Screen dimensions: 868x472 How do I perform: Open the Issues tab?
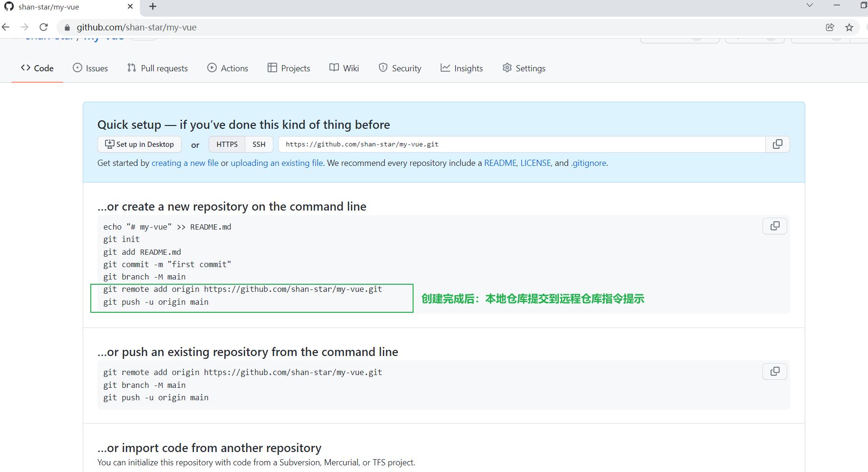click(90, 68)
